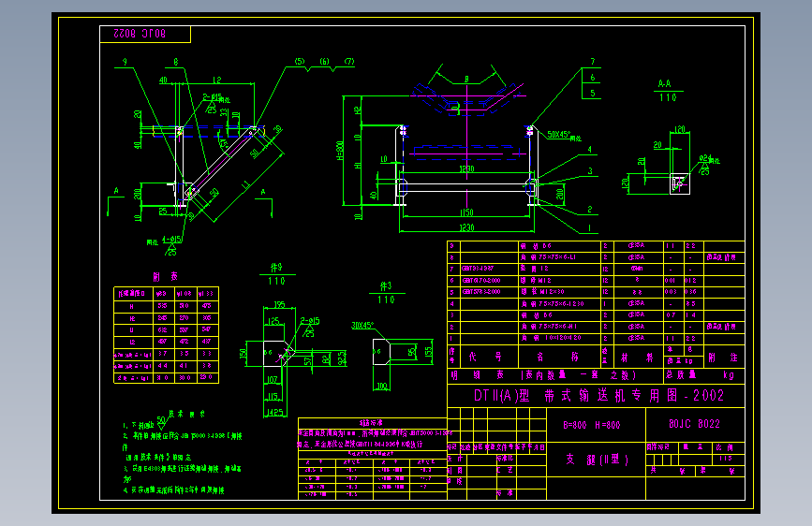Click balloon callout '(7)' at top
The height and width of the screenshot is (526, 812).
349,62
